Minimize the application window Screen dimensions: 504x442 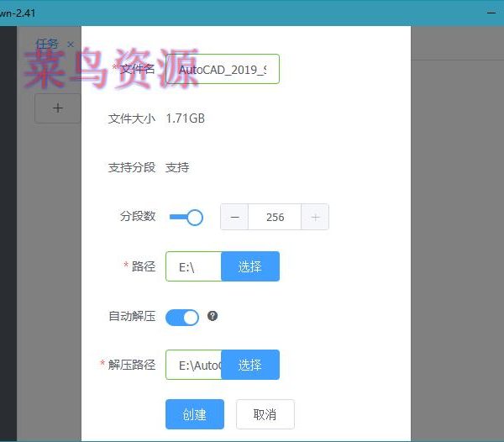[x=491, y=13]
